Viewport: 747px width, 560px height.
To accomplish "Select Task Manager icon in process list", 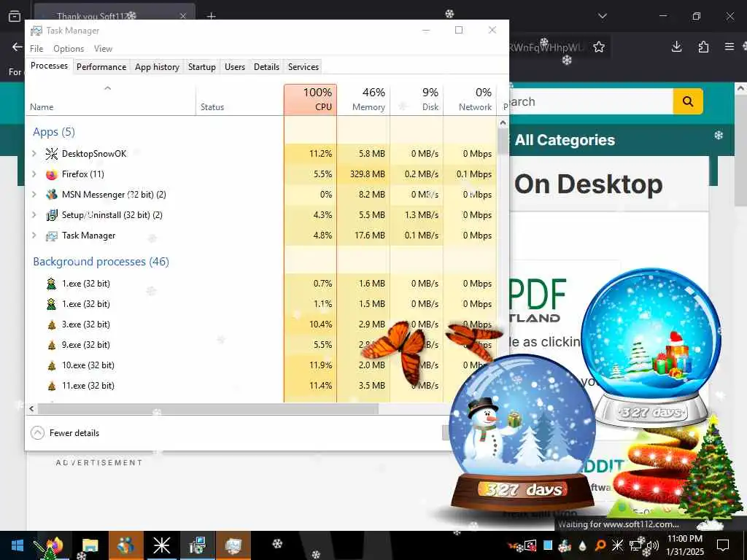I will 52,236.
